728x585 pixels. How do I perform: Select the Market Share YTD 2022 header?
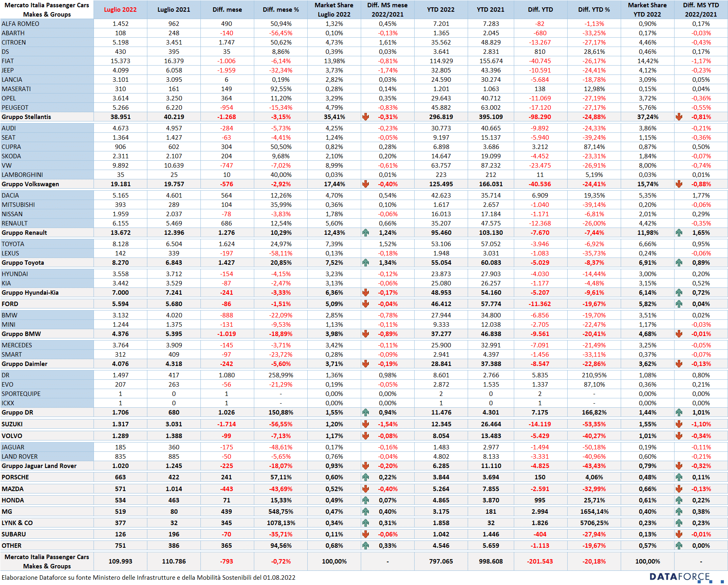tap(647, 10)
